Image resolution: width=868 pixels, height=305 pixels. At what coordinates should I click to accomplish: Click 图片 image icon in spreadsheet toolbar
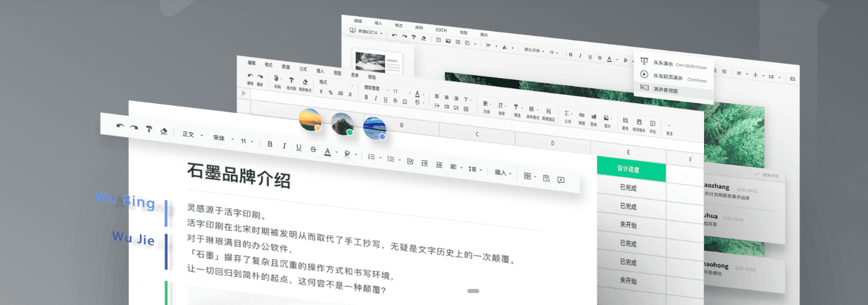coord(607,122)
